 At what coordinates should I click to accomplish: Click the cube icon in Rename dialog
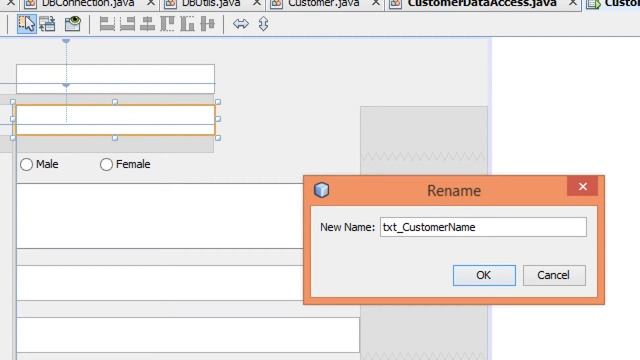click(321, 190)
